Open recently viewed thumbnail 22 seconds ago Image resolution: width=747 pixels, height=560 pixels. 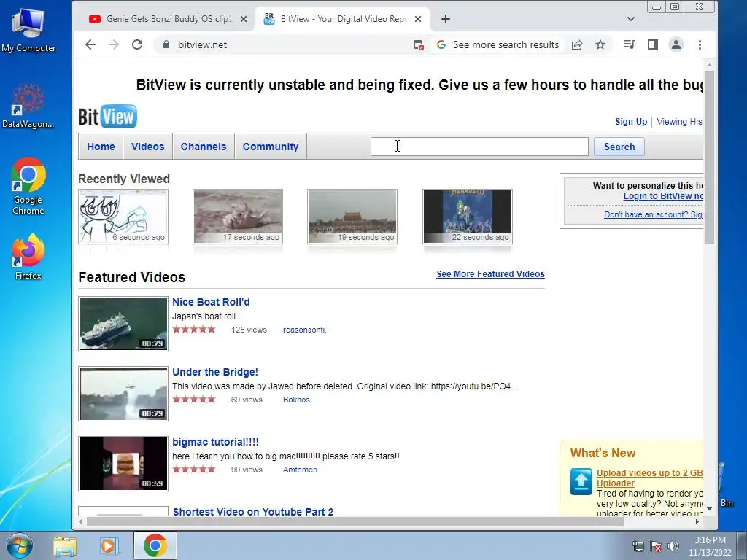[x=468, y=217]
